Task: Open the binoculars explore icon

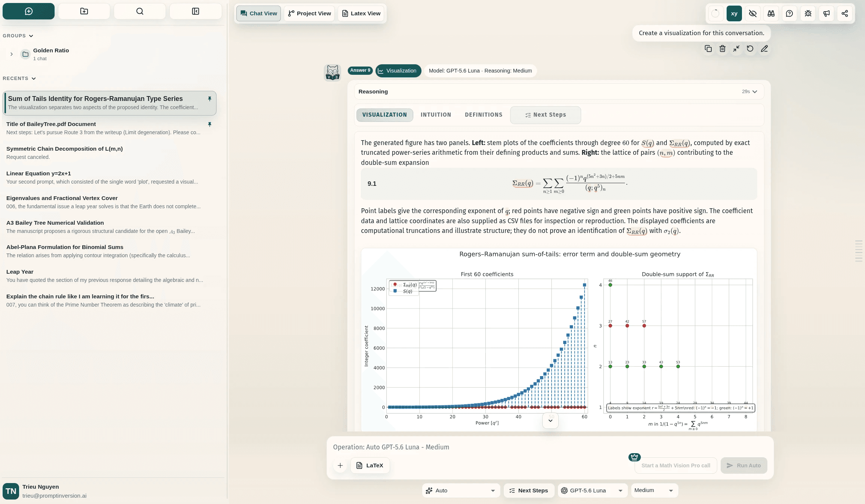Action: [771, 13]
